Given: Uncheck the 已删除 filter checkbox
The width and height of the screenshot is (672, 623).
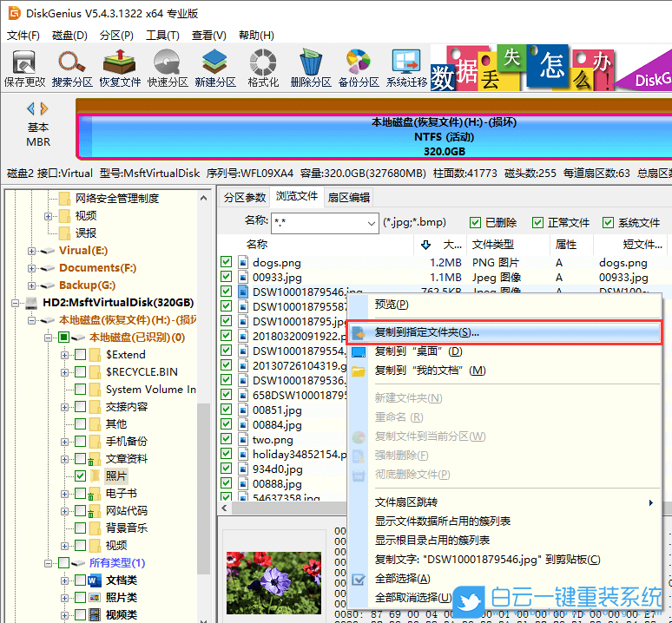Looking at the screenshot, I should [475, 223].
